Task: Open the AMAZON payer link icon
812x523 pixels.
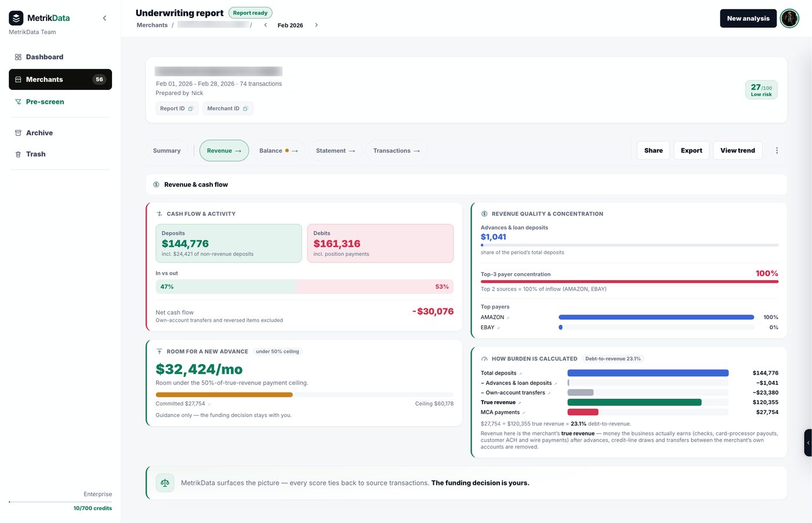Action: (x=508, y=318)
